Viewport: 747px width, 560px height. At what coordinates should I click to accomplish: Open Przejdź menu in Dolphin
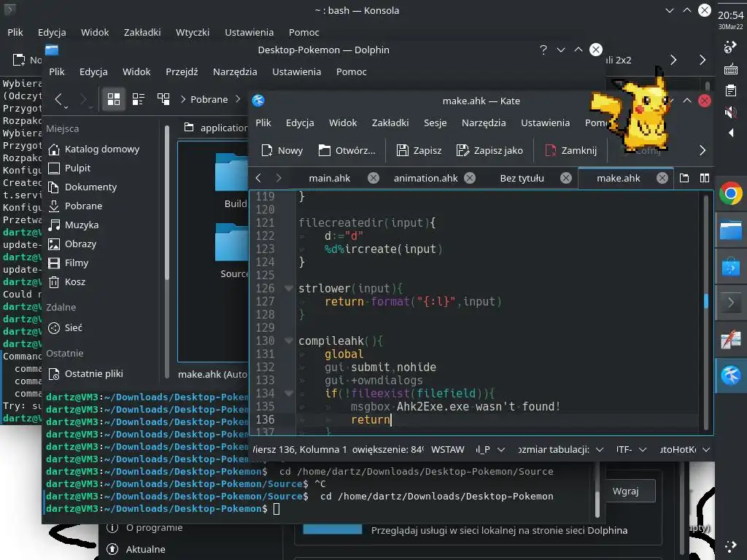(182, 72)
